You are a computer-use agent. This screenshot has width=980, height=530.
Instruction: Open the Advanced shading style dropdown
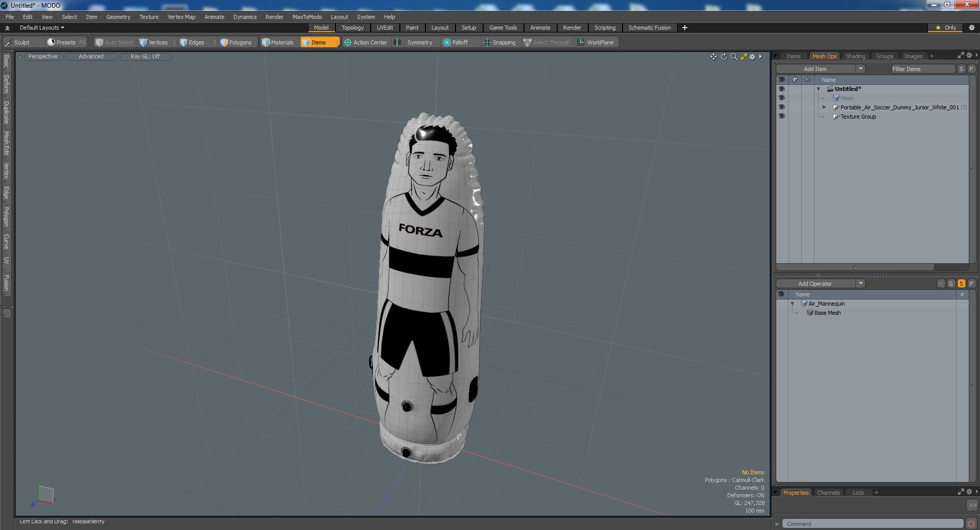91,57
